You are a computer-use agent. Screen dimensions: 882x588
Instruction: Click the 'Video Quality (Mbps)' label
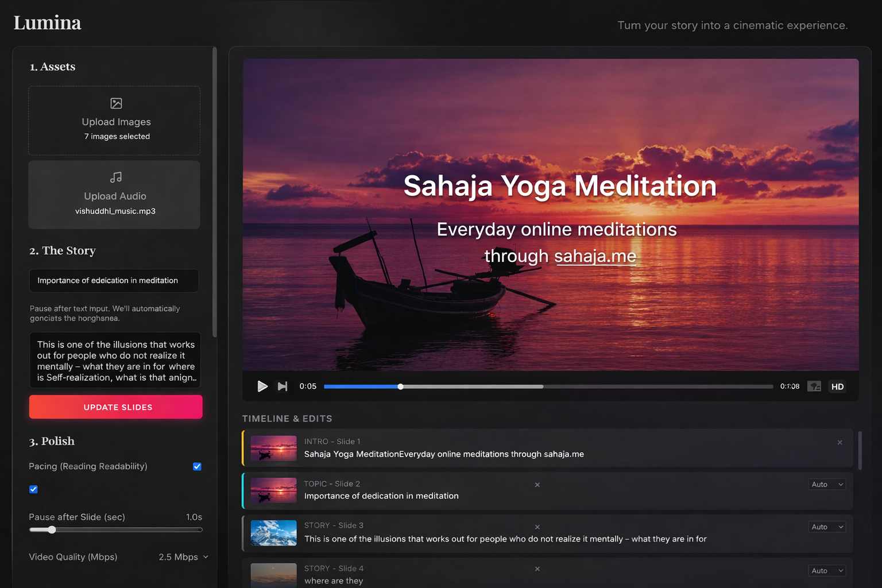click(x=73, y=557)
